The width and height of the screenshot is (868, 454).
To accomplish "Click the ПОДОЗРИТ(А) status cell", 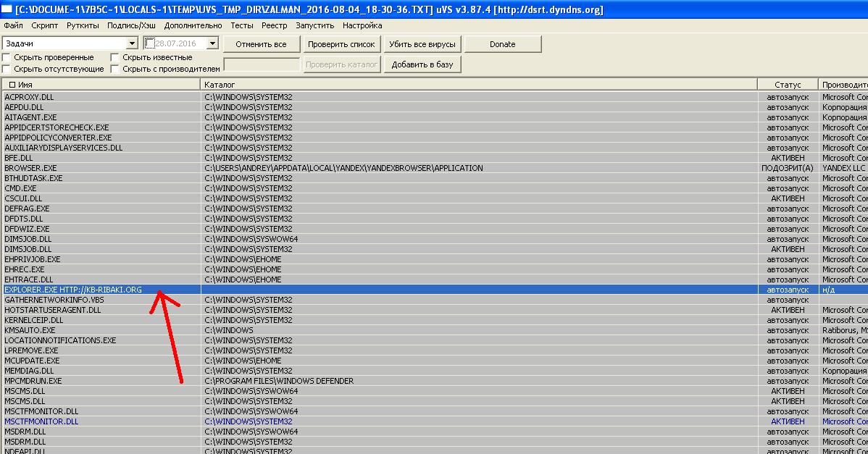I will coord(788,168).
